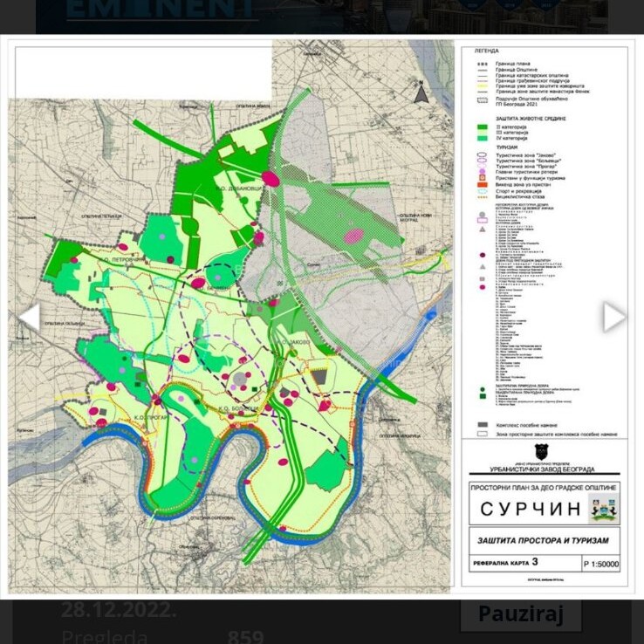Click the Urbanistički zavod Beograda shield logo
Viewport: 644px width, 644px height.
[541, 452]
